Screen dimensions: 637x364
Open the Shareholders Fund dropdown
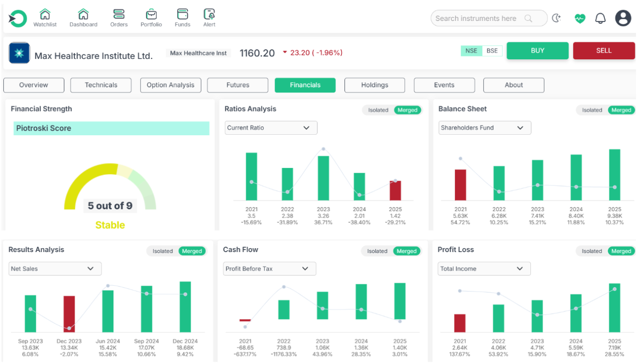tap(485, 128)
